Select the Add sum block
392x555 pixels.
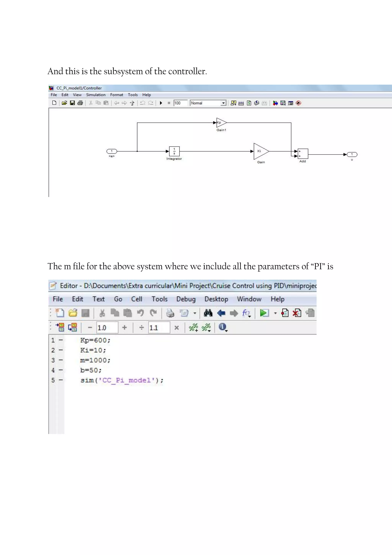(x=303, y=154)
